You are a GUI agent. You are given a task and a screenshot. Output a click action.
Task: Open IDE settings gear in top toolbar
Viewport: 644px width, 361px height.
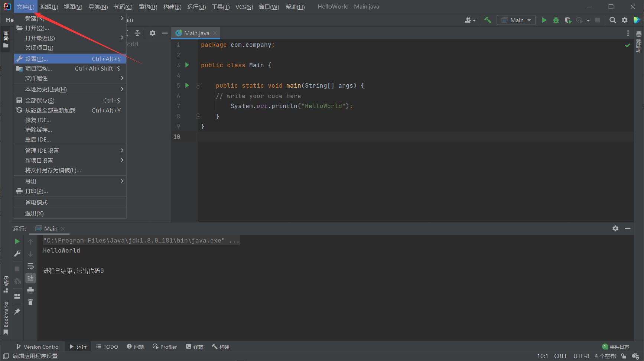tap(625, 20)
